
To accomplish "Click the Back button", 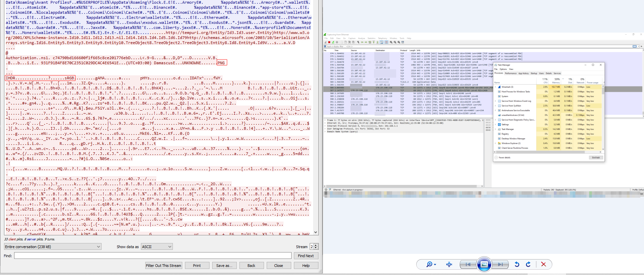I will point(251,266).
